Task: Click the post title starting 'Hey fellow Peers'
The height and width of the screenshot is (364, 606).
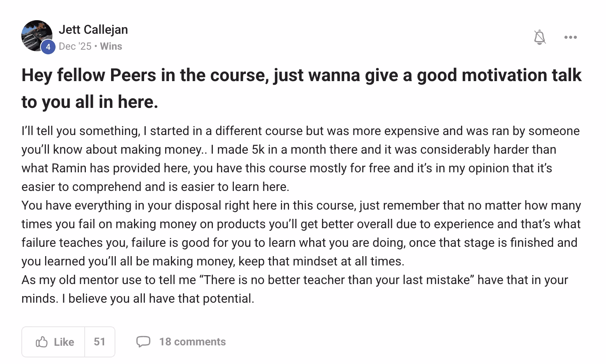Action: (x=301, y=75)
